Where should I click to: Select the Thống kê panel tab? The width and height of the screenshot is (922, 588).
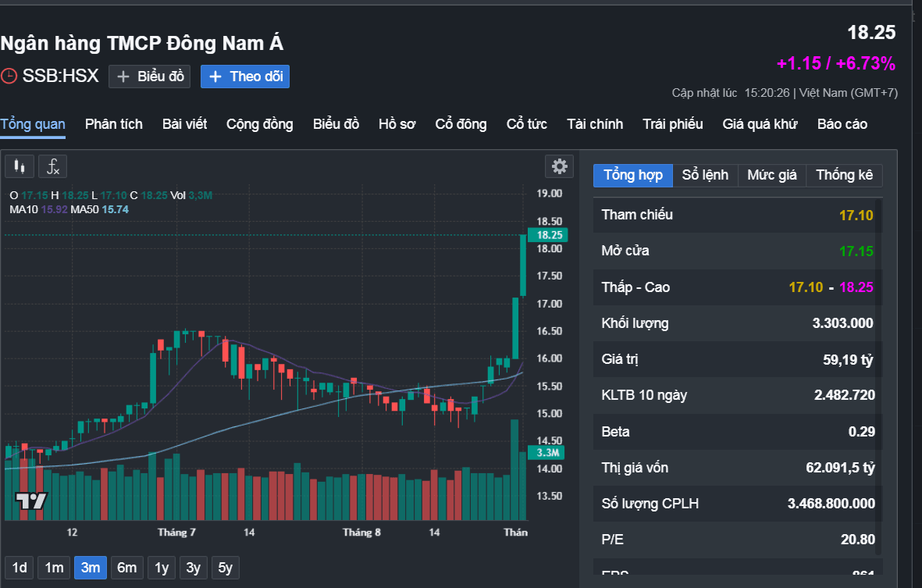coord(844,175)
